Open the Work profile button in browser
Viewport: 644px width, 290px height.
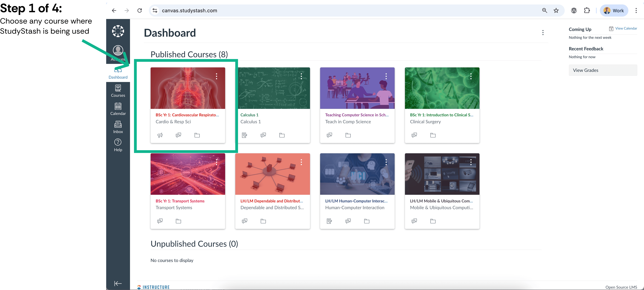pos(614,11)
